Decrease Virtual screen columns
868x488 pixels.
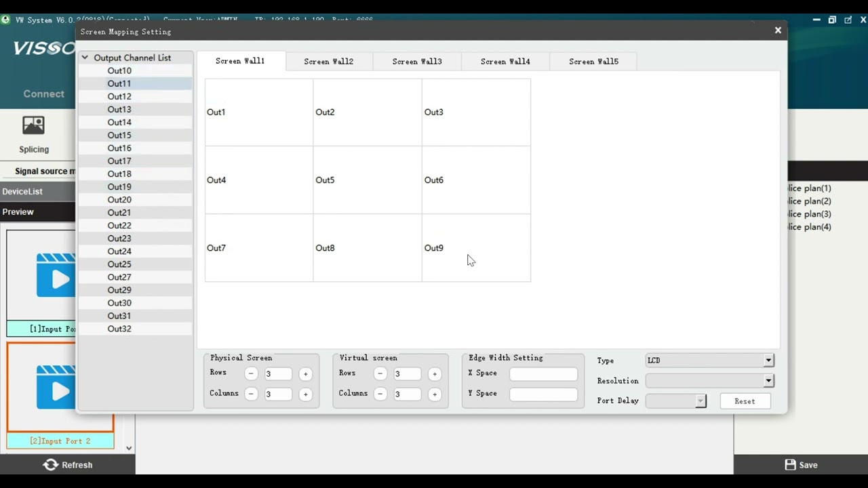tap(380, 394)
